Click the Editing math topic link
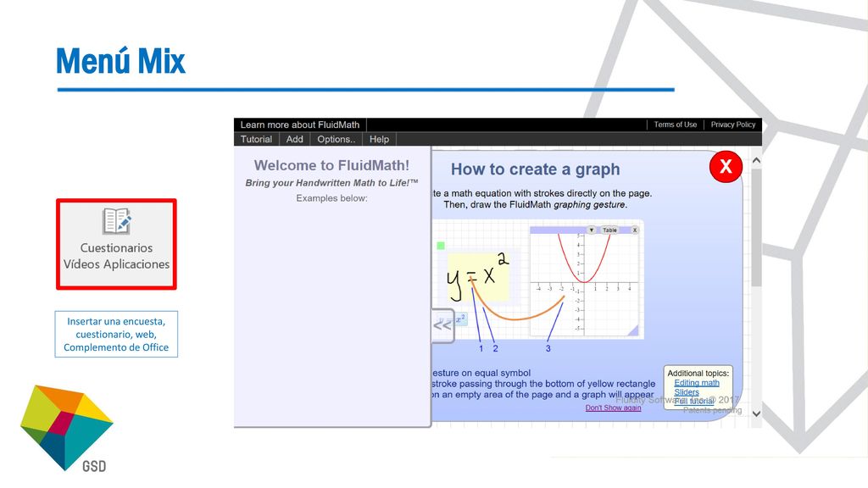This screenshot has width=868, height=488. [697, 383]
